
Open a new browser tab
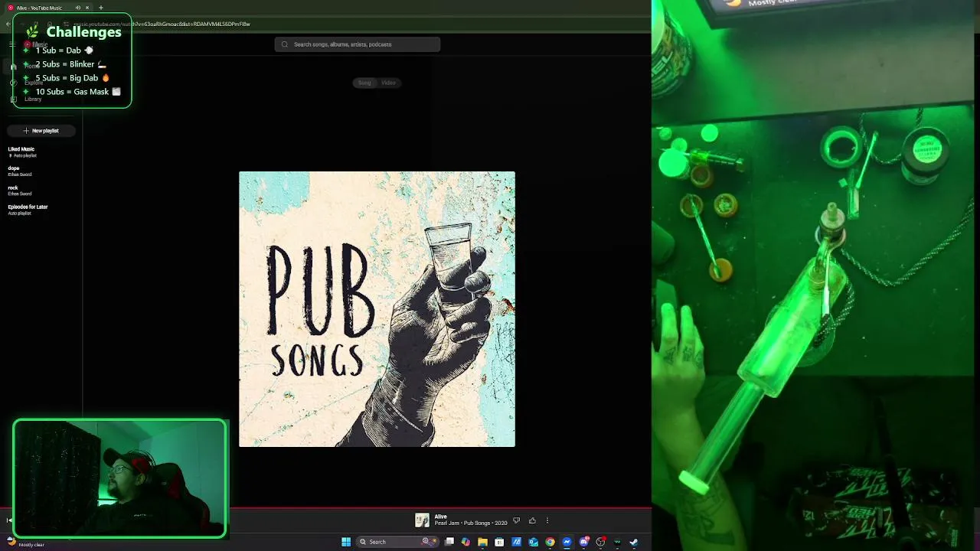[x=100, y=8]
